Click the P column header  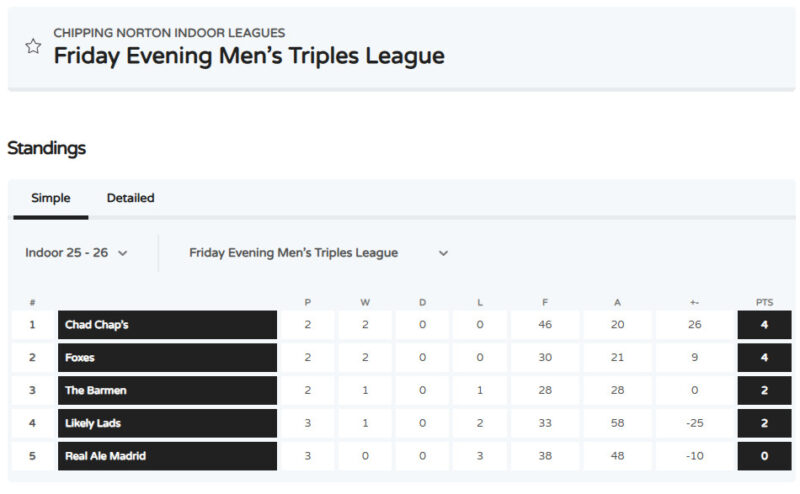pos(308,302)
